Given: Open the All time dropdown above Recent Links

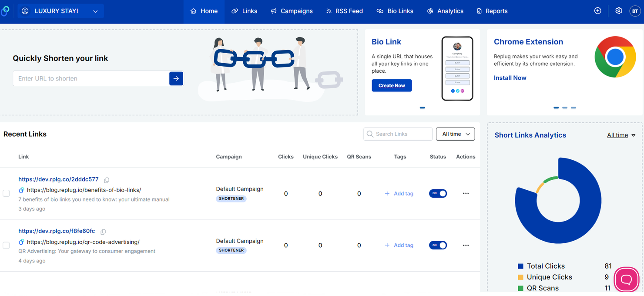Looking at the screenshot, I should [x=455, y=134].
